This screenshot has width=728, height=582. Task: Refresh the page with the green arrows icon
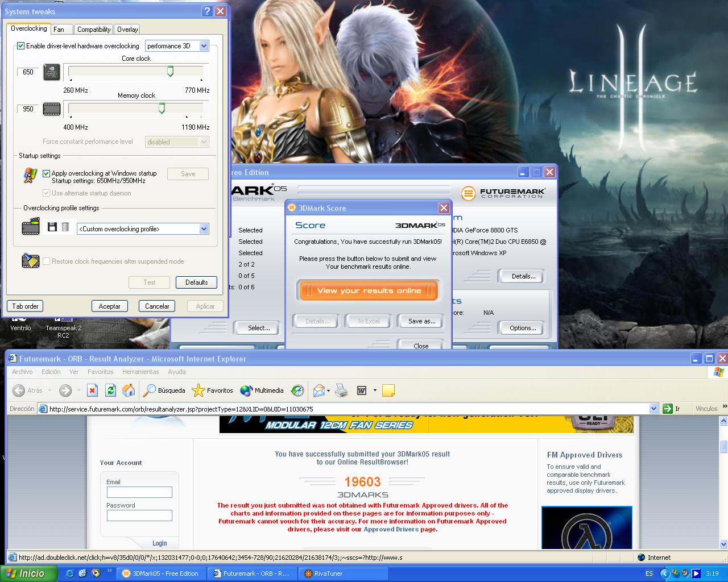[110, 390]
